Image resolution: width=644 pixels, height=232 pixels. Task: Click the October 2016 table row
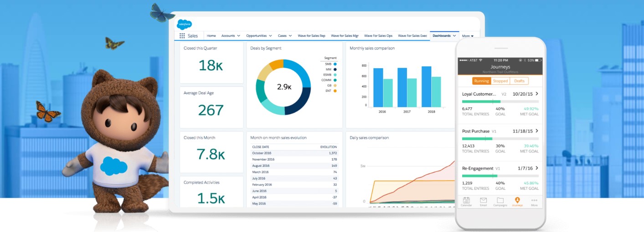pos(294,153)
